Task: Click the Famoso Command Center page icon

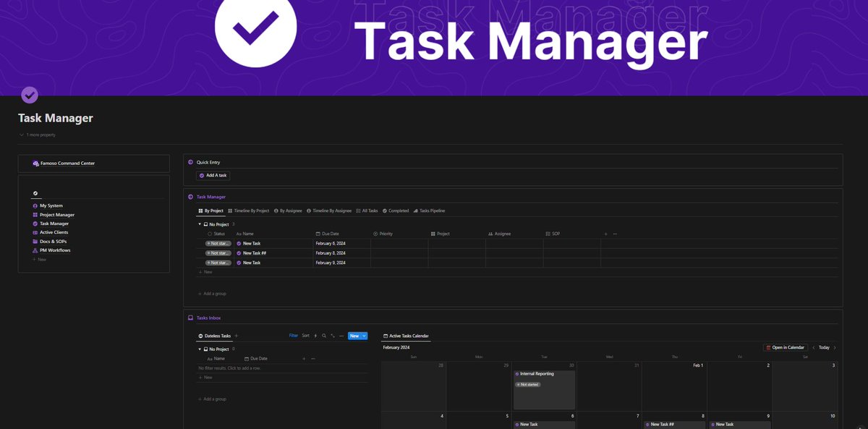Action: (35, 163)
